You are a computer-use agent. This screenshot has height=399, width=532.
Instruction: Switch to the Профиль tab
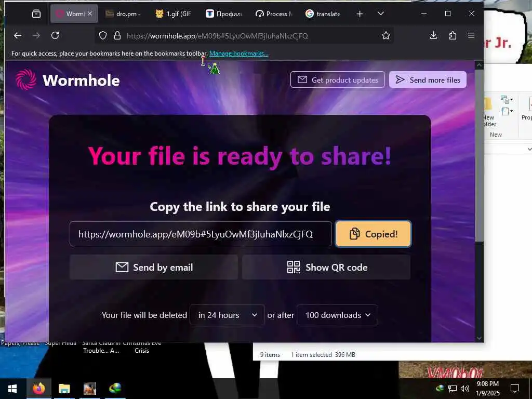[x=224, y=14]
